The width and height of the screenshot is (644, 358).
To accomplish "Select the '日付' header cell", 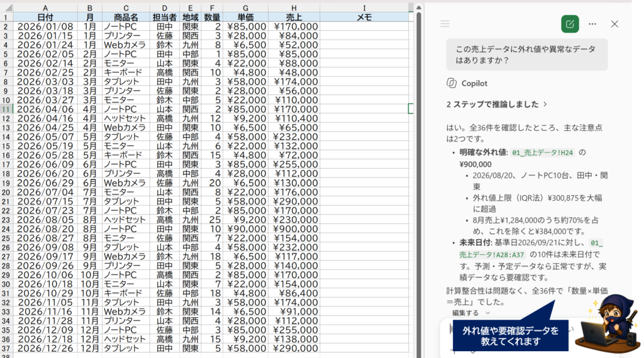I will click(45, 17).
